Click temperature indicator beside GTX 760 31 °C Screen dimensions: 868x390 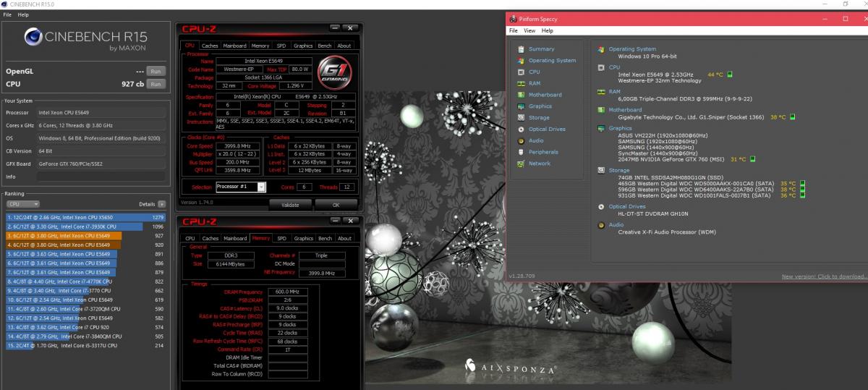[x=753, y=159]
